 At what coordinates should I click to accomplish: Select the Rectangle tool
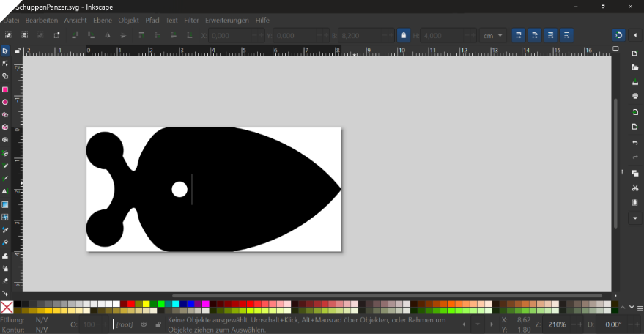(5, 89)
